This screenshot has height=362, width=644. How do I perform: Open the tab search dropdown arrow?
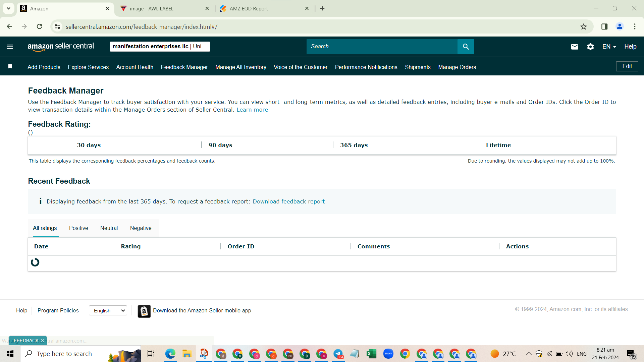[8, 8]
